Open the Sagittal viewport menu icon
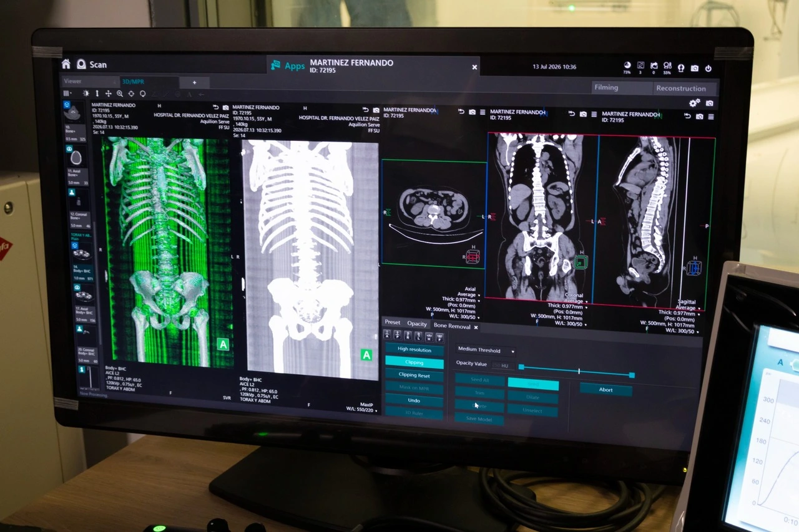799x532 pixels. tap(710, 117)
